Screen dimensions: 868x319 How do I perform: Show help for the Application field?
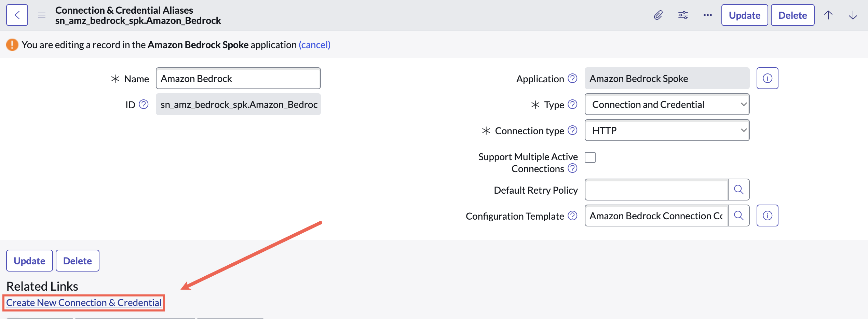click(x=572, y=78)
